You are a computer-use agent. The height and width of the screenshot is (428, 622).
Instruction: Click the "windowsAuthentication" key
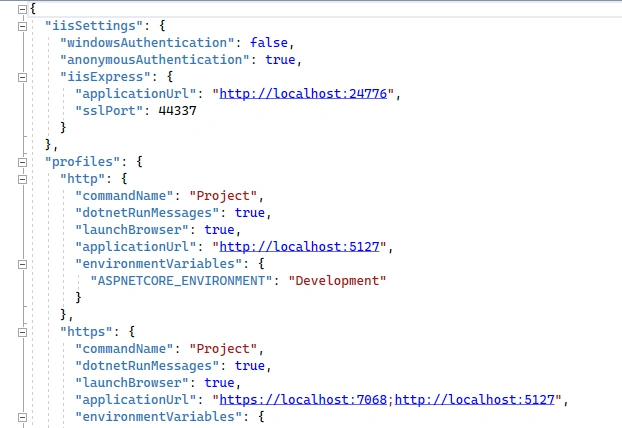150,43
